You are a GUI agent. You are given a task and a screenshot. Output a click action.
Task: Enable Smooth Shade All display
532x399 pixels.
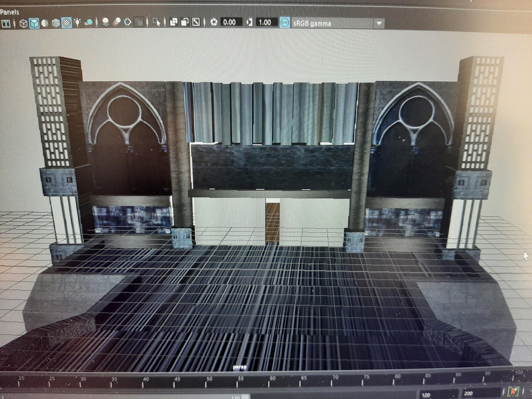[34, 23]
